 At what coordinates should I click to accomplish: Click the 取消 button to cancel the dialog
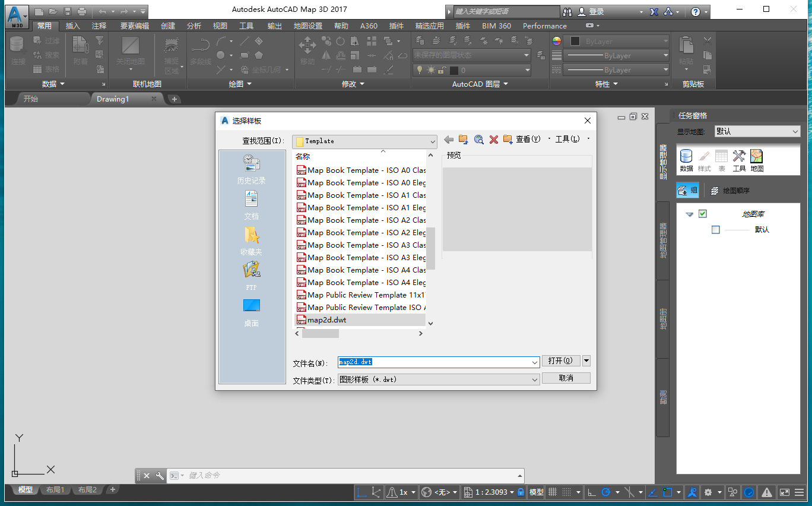566,378
